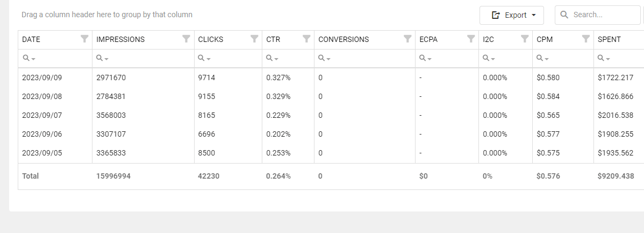Open the Export dropdown button

coord(511,15)
